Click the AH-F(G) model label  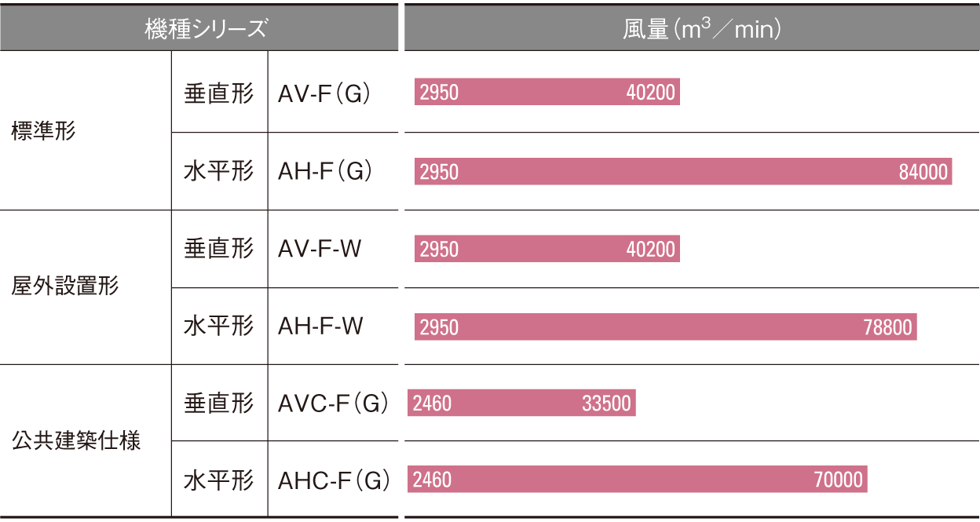click(x=325, y=171)
